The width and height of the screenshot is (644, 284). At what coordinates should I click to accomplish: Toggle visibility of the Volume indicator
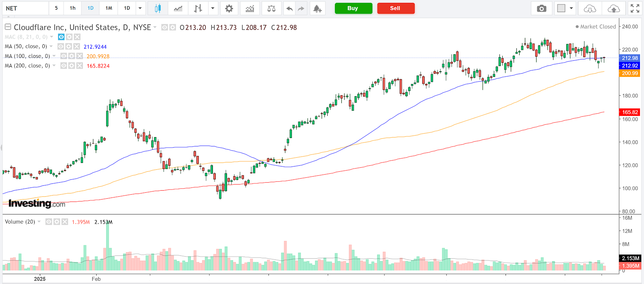pos(49,222)
